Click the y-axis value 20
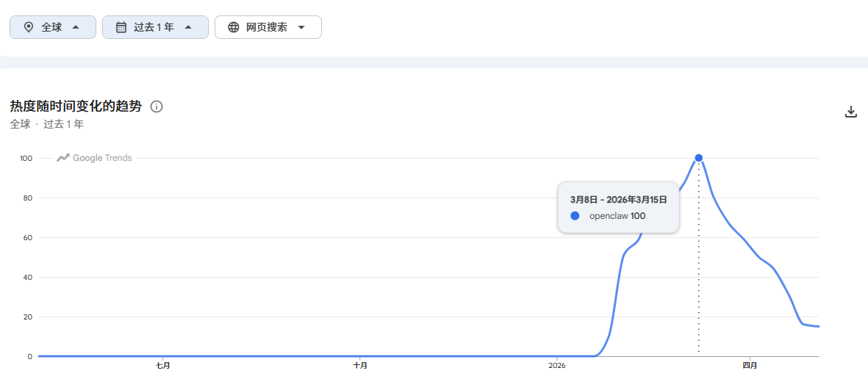The image size is (868, 390). (28, 317)
